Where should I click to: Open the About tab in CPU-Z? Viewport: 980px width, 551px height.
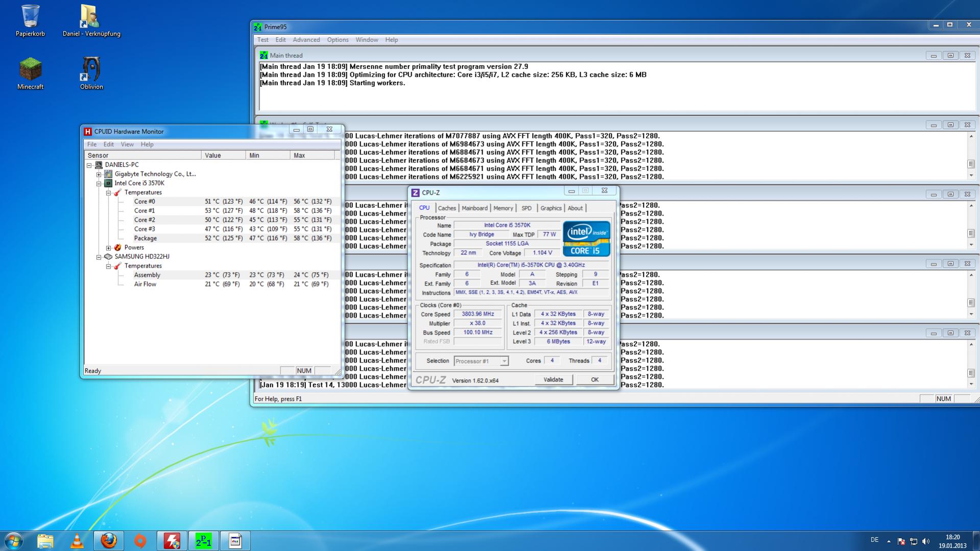(x=575, y=208)
